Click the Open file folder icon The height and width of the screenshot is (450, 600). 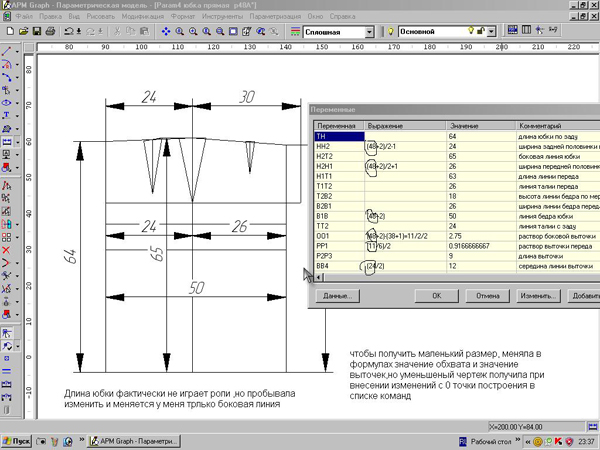pyautogui.click(x=22, y=32)
